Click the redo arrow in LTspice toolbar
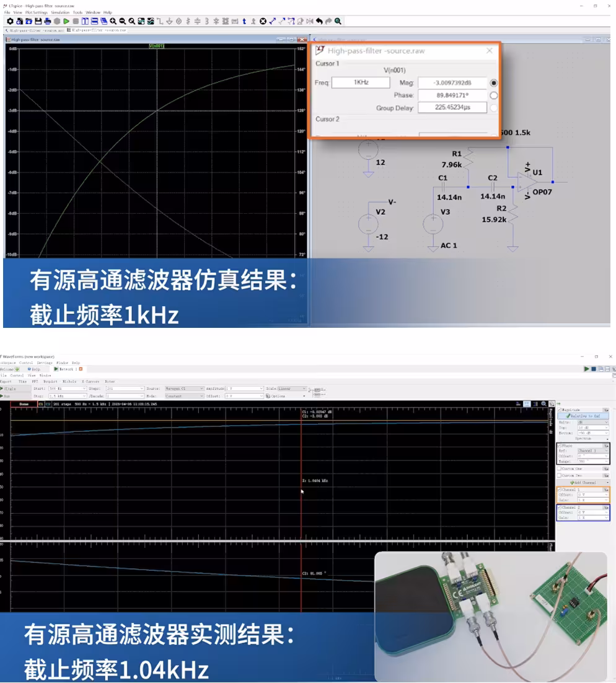 [x=328, y=21]
